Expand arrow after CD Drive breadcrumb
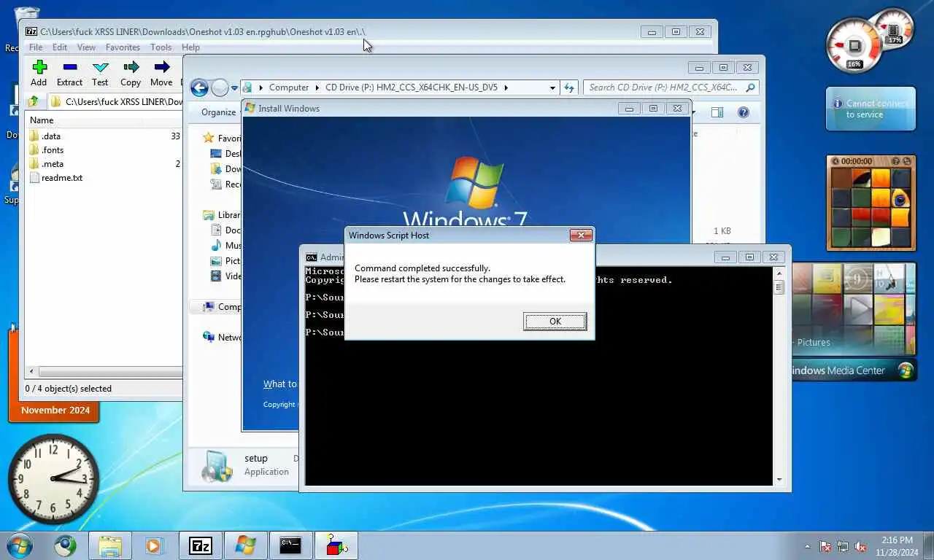This screenshot has height=560, width=934. click(506, 87)
